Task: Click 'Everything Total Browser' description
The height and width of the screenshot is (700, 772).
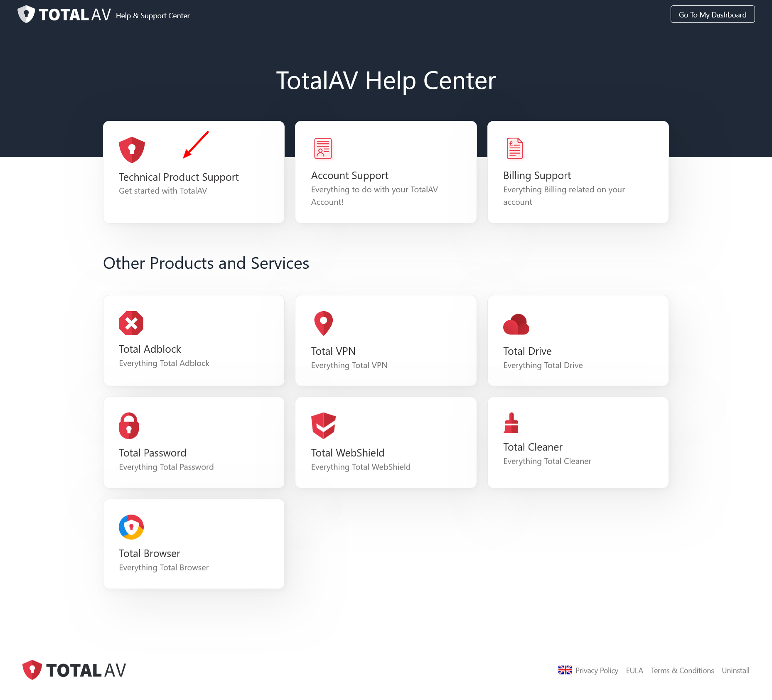Action: 164,567
